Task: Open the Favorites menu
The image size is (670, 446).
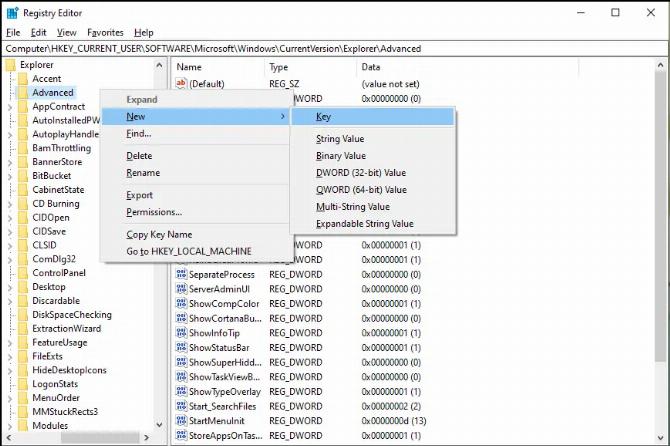Action: pos(105,32)
